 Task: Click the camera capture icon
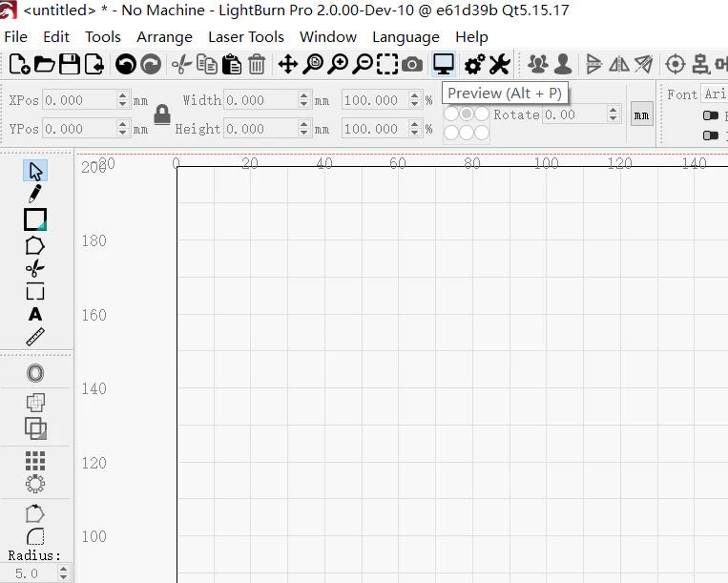412,64
